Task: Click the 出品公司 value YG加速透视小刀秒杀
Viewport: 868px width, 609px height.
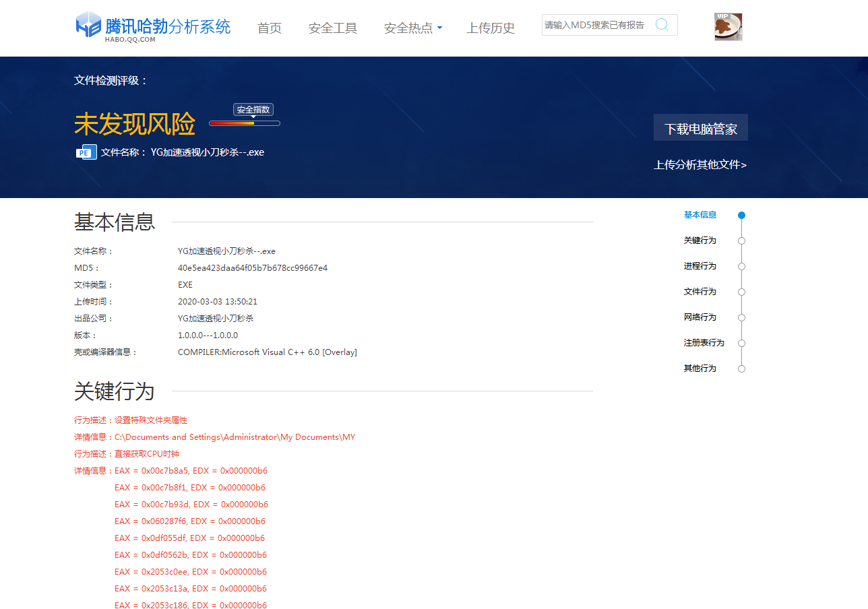Action: pyautogui.click(x=216, y=319)
